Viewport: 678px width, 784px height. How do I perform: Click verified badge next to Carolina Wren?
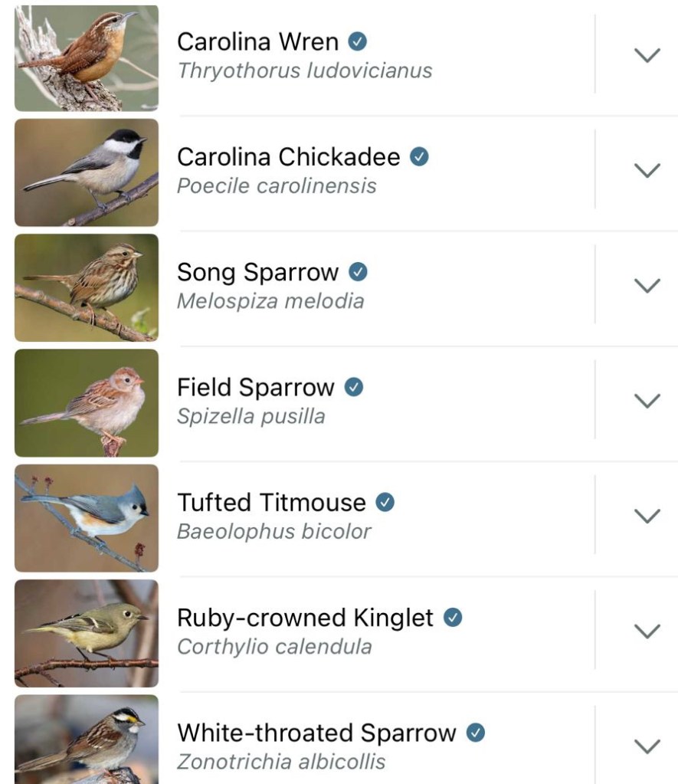click(358, 41)
